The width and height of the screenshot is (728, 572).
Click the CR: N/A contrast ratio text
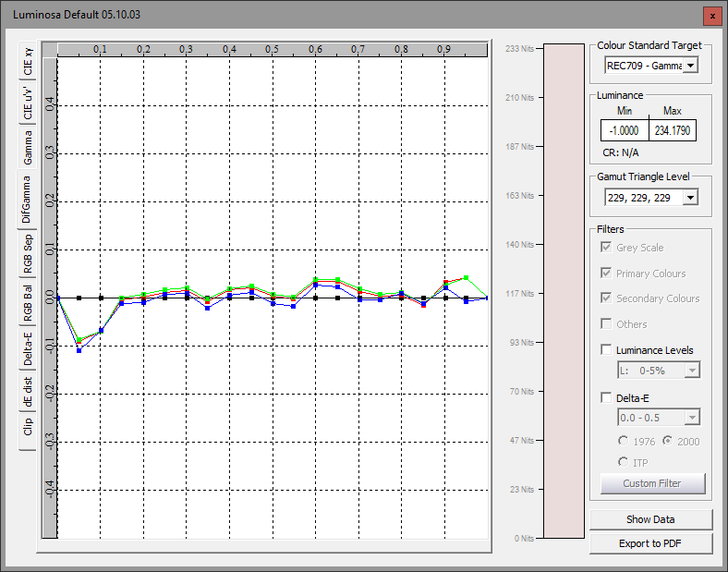click(x=621, y=152)
